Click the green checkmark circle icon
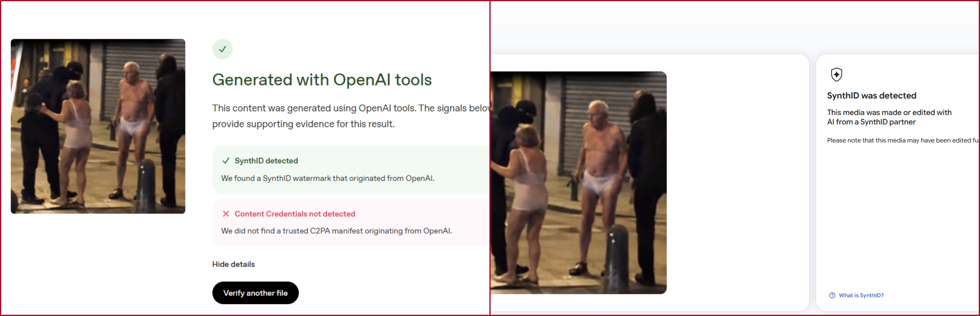The image size is (980, 316). click(222, 49)
